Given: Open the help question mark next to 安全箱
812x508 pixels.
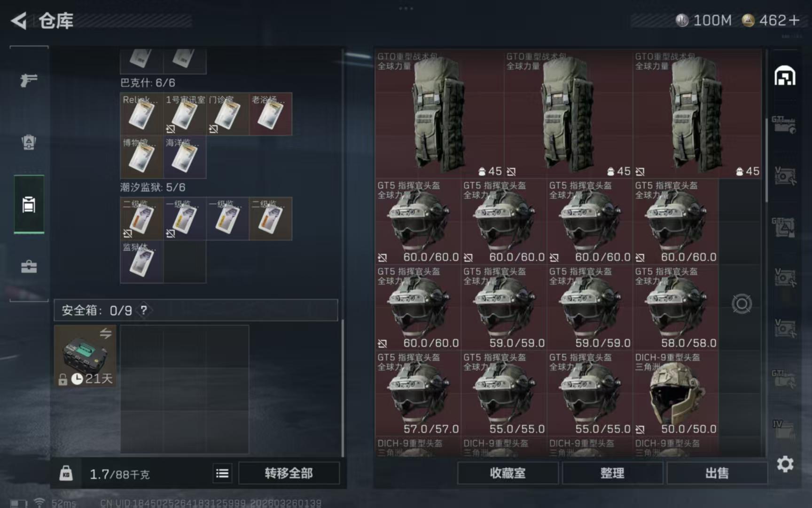Looking at the screenshot, I should pos(144,310).
